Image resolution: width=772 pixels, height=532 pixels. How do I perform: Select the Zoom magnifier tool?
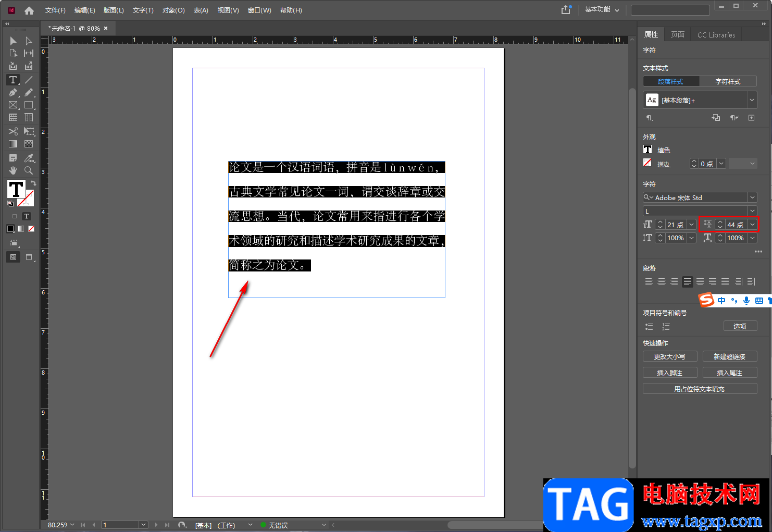click(29, 170)
